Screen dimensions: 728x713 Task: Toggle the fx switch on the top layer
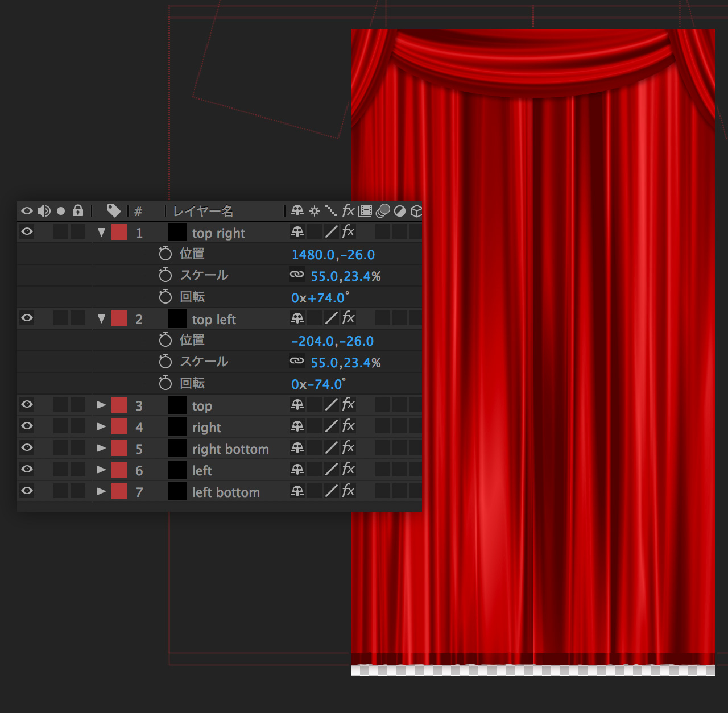348,405
